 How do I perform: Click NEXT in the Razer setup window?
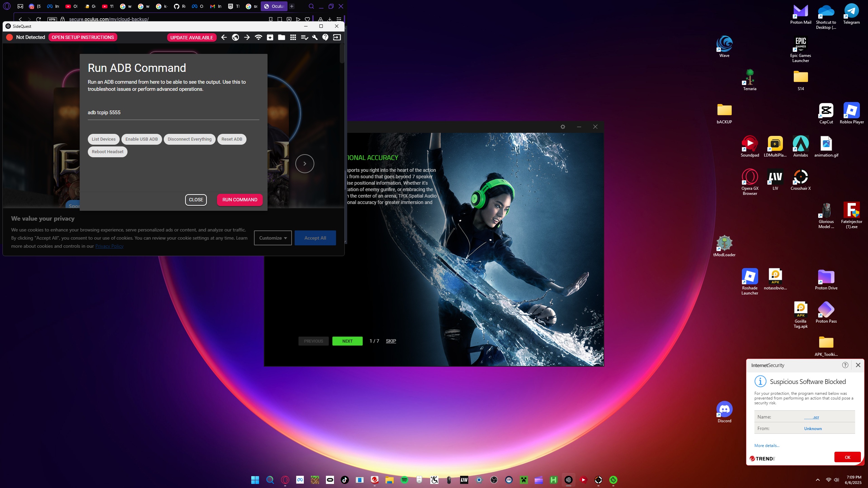point(347,341)
